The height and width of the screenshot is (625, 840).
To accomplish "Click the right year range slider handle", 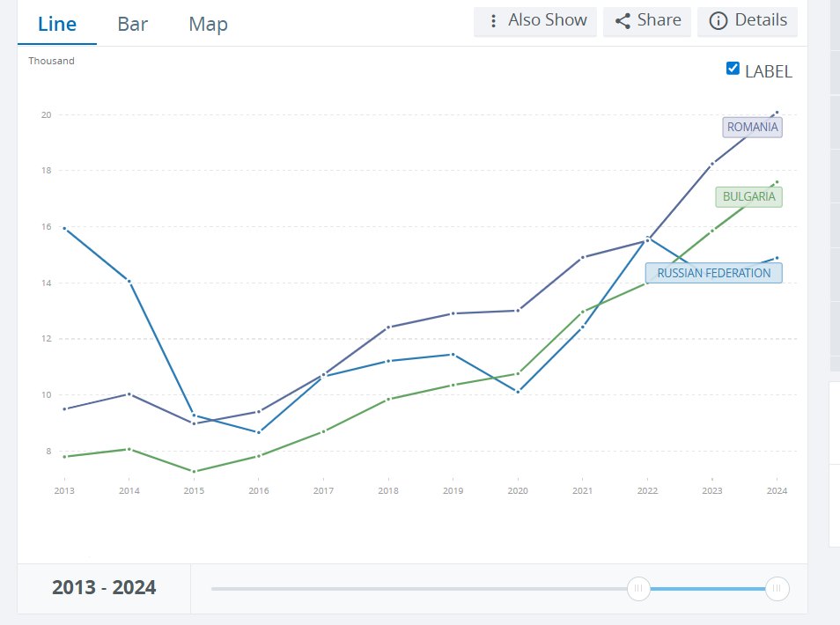I will (777, 589).
